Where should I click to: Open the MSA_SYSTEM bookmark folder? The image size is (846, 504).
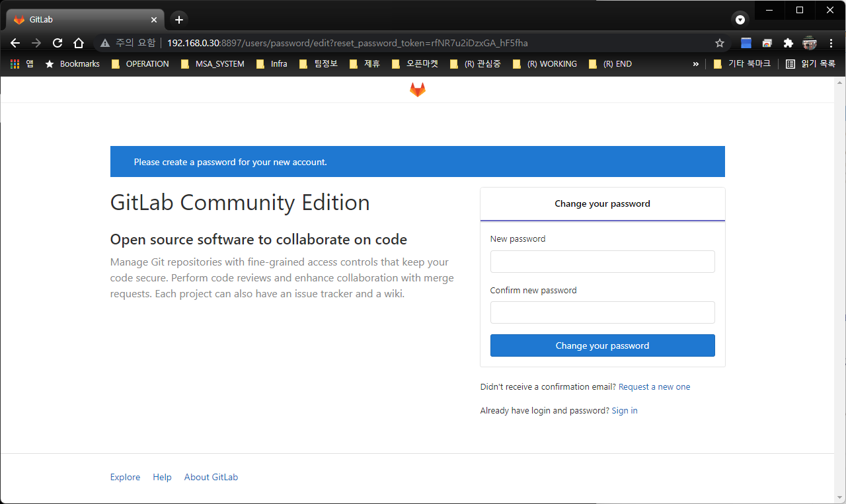[x=212, y=64]
